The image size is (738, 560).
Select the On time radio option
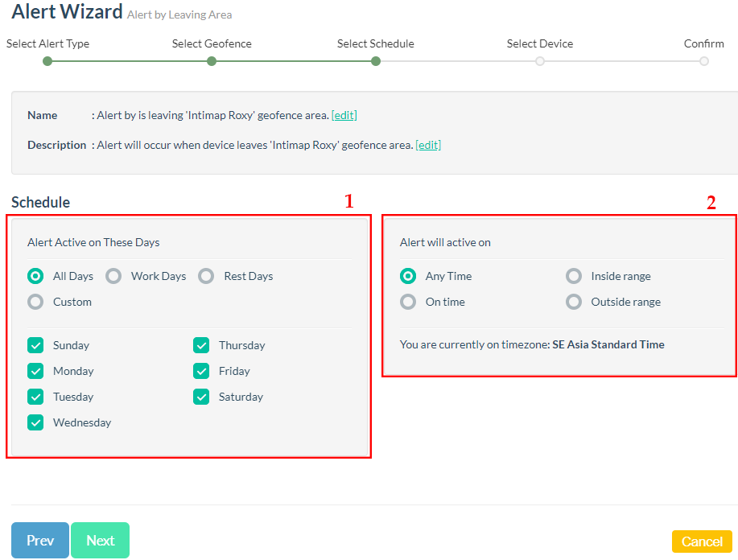click(x=408, y=302)
